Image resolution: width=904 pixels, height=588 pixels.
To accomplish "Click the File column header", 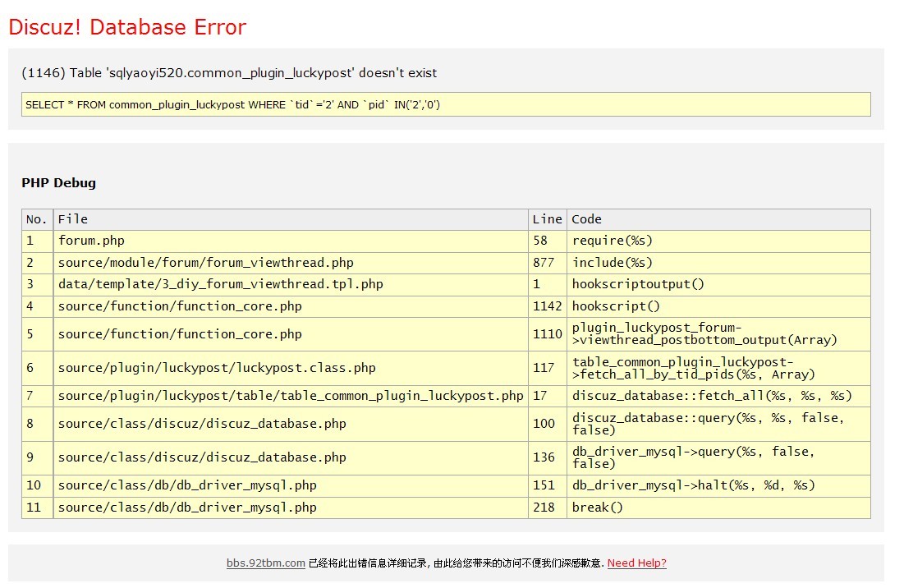I will tap(291, 219).
